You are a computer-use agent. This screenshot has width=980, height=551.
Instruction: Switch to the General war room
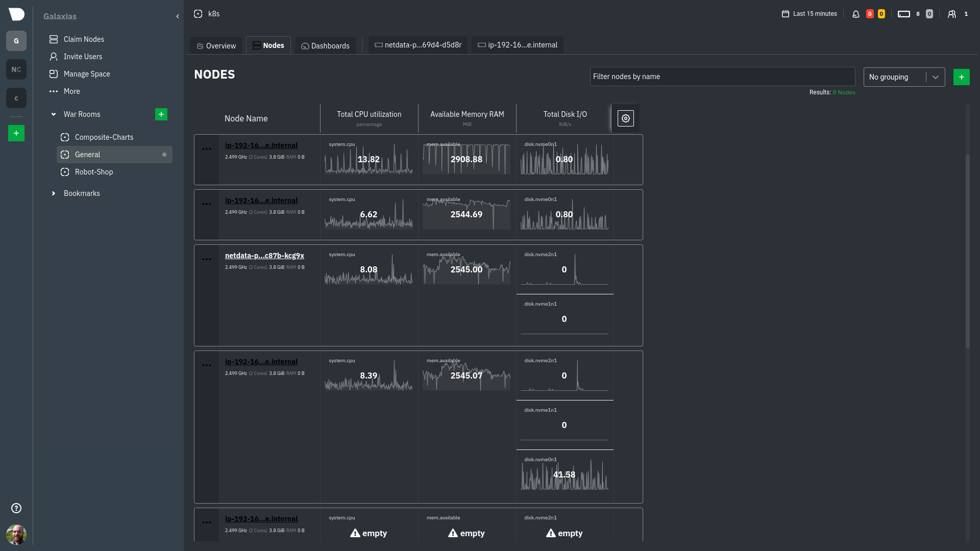point(87,154)
